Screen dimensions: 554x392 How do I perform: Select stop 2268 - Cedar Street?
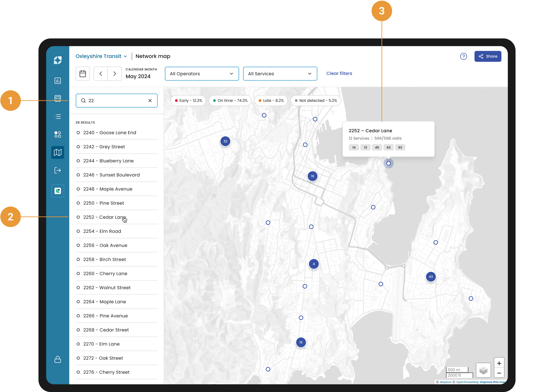pos(116,330)
